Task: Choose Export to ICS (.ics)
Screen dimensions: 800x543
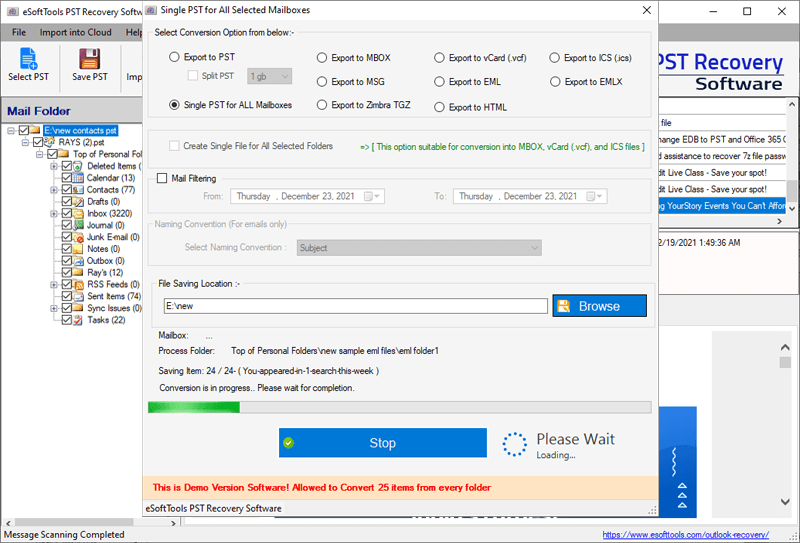Action: pyautogui.click(x=555, y=58)
